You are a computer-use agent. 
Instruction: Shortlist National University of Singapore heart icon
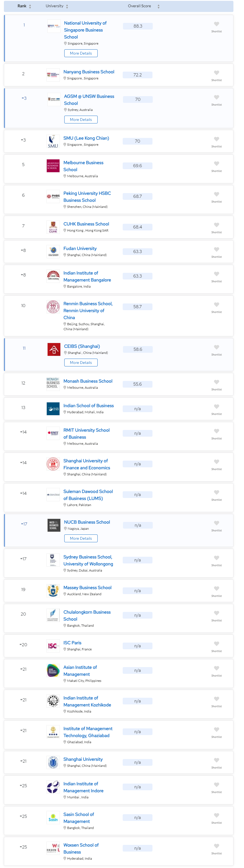pyautogui.click(x=216, y=24)
